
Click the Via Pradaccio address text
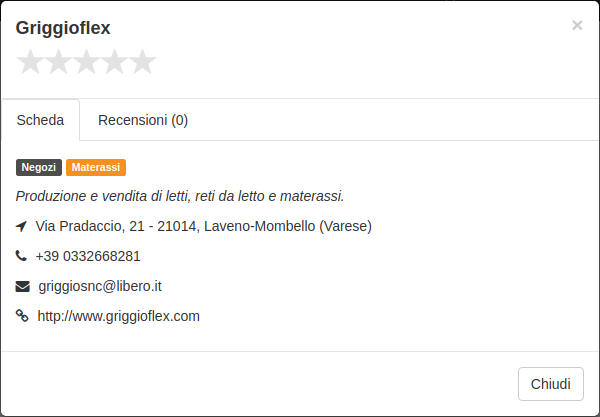click(204, 226)
